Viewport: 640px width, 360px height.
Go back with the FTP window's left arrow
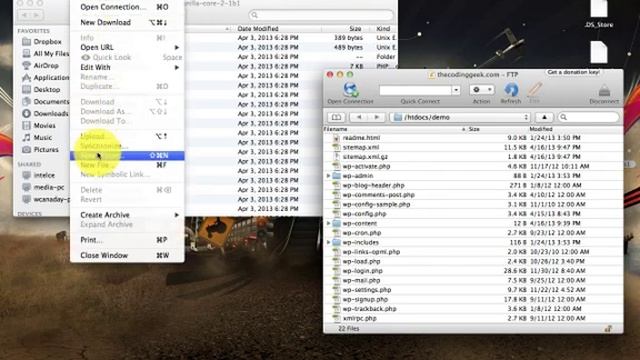click(x=359, y=118)
